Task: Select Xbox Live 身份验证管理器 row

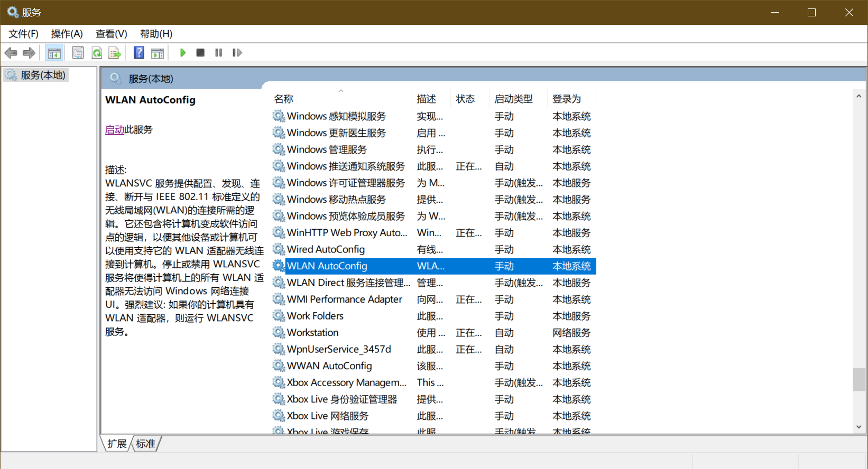Action: [x=433, y=399]
